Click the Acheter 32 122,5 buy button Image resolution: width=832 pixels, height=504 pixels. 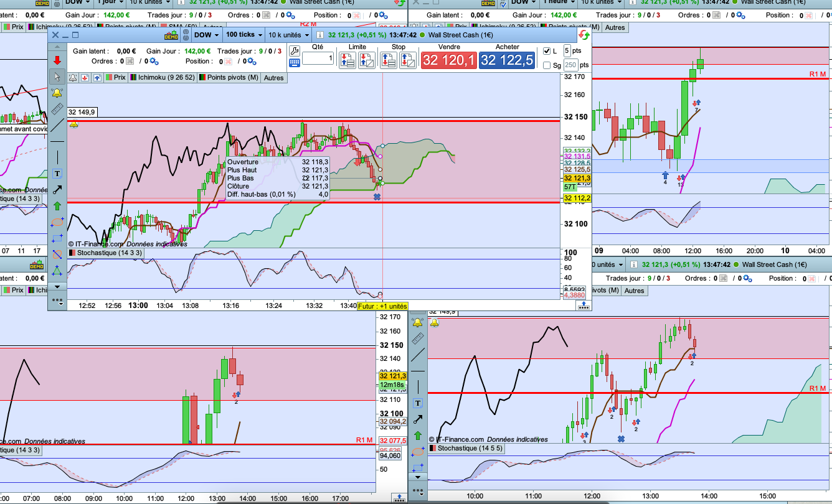click(x=507, y=60)
